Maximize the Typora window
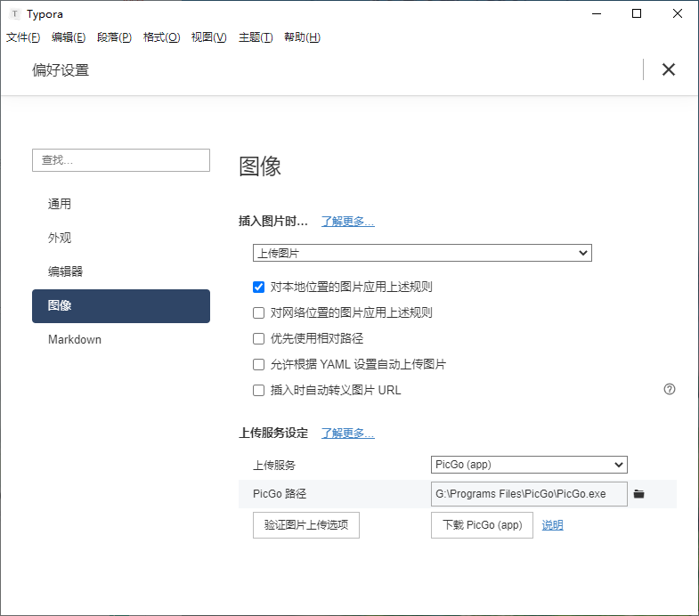 tap(637, 13)
